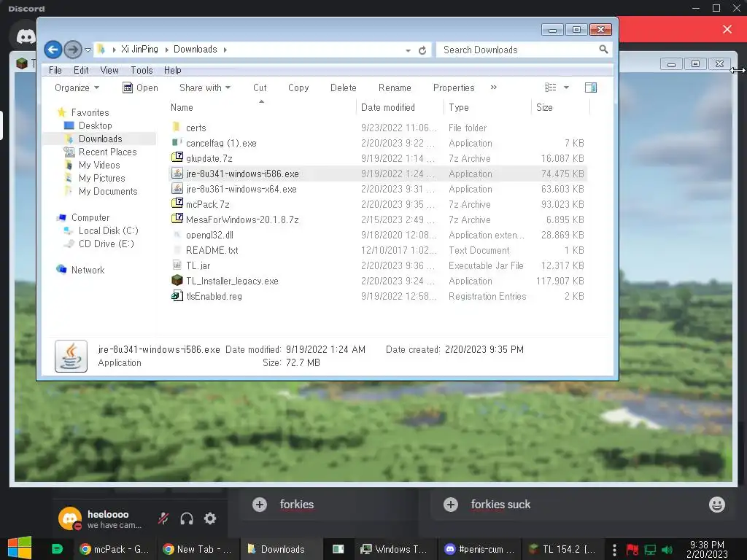Select the opengl32.dll file

pos(209,235)
